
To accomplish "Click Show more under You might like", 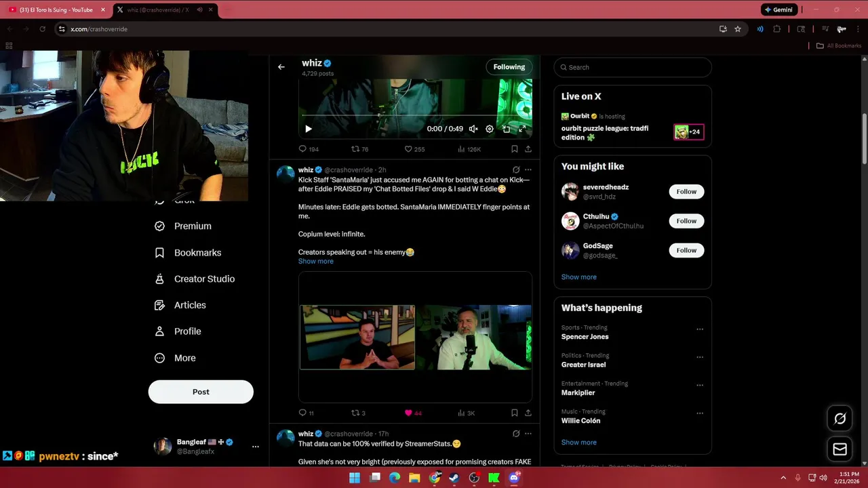I will click(x=579, y=277).
